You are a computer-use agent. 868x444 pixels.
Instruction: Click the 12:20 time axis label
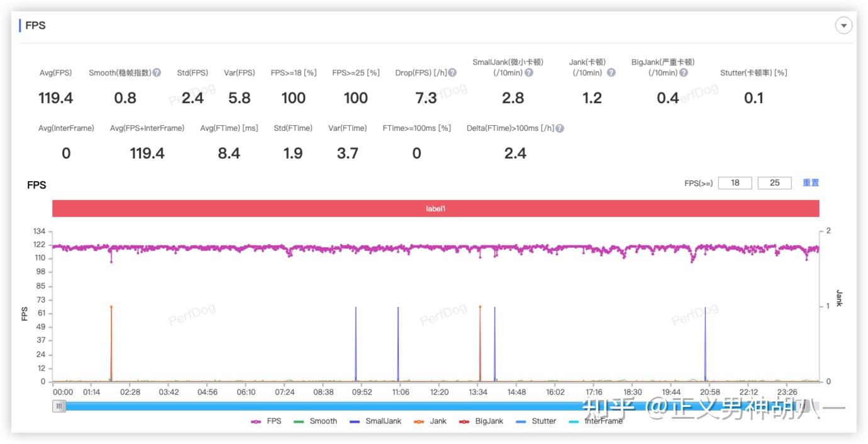click(x=439, y=392)
